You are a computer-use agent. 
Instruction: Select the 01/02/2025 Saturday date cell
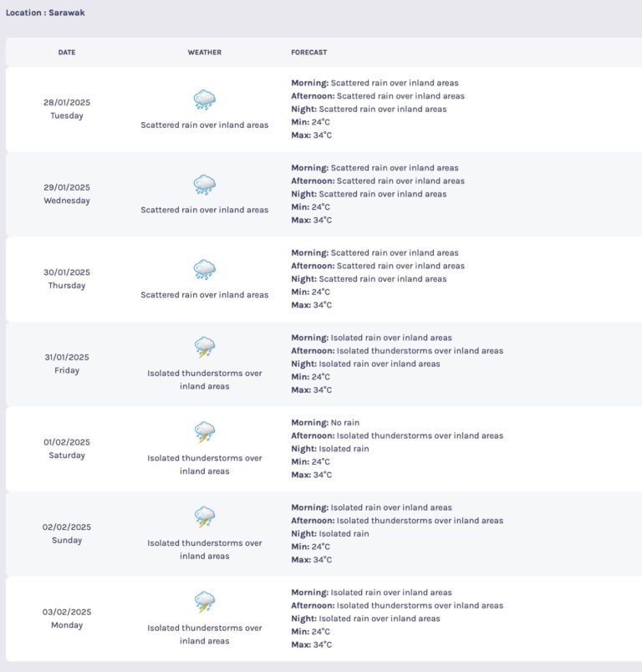pyautogui.click(x=67, y=449)
